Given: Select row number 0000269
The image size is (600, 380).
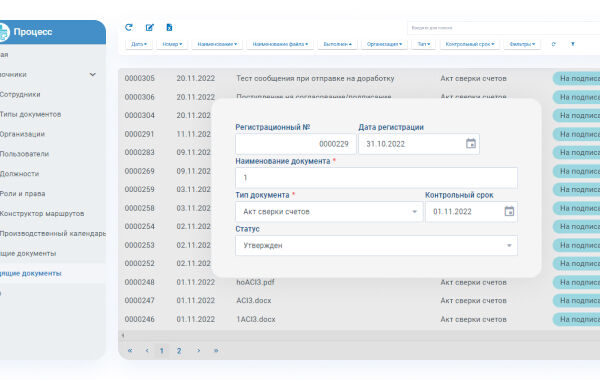Looking at the screenshot, I should (140, 171).
